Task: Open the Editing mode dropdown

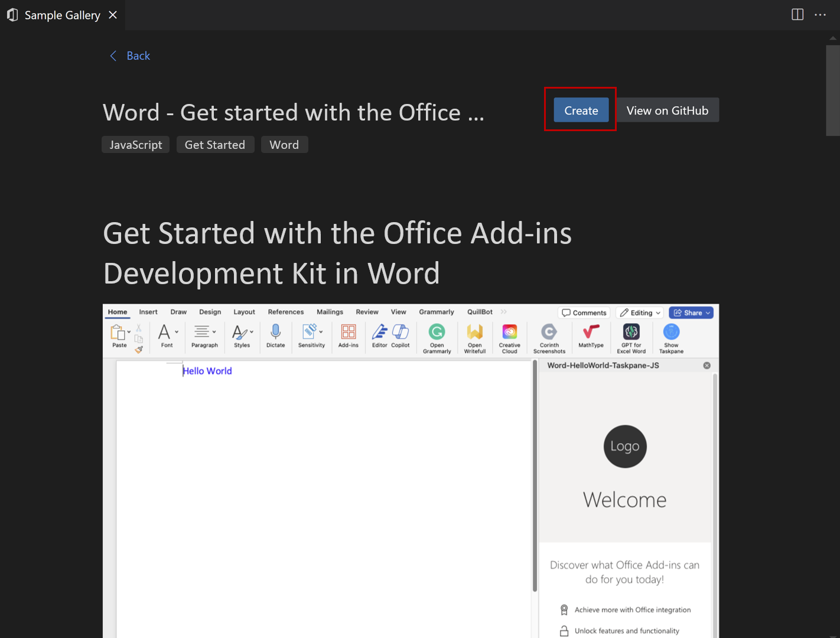Action: (640, 313)
